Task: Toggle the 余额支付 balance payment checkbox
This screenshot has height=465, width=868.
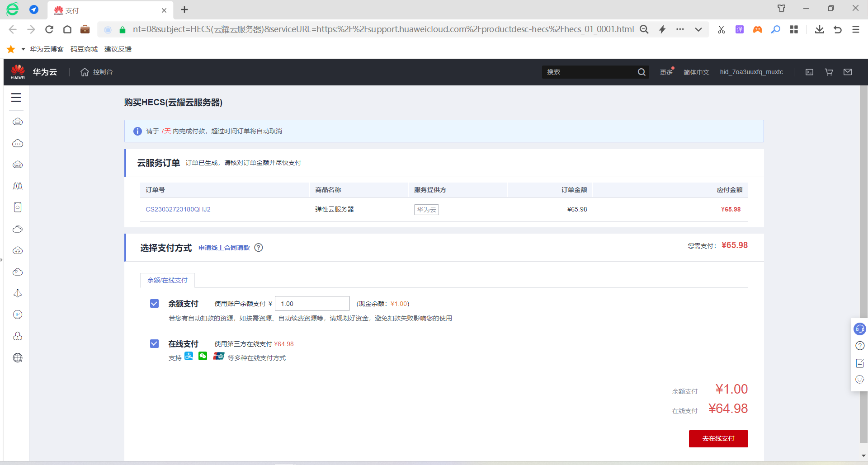Action: pos(155,304)
